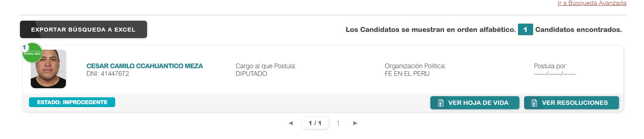
Task: Click the green Fe en el Peru party badge
Action: (x=32, y=53)
